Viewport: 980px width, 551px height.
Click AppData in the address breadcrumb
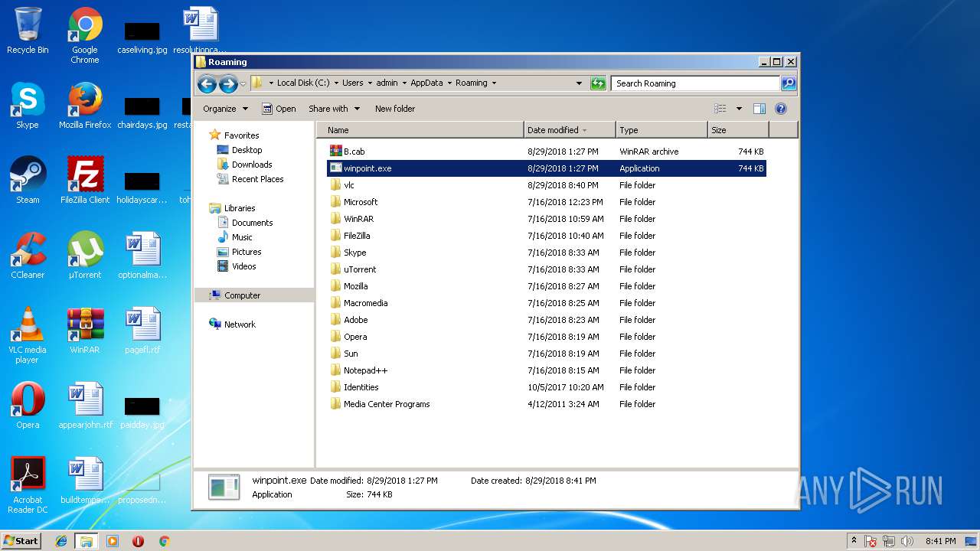pos(426,83)
